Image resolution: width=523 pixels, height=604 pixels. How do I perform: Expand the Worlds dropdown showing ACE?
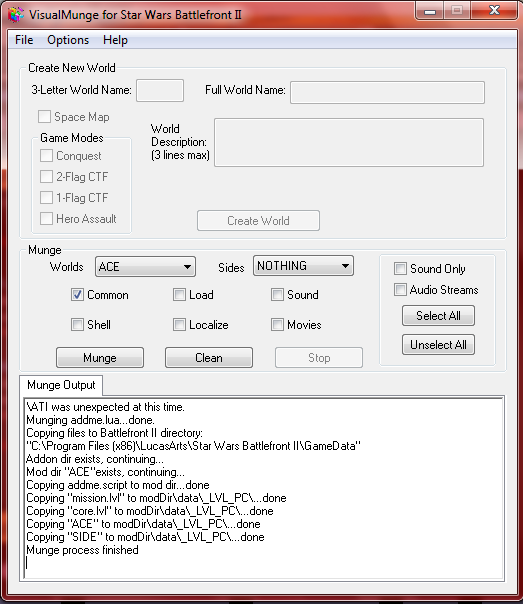pyautogui.click(x=145, y=267)
